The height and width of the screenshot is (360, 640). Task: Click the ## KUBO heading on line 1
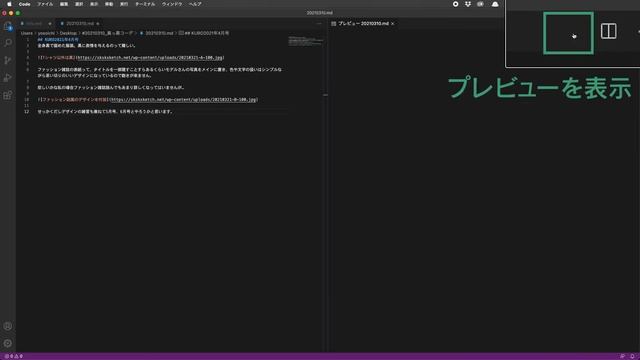click(58, 40)
